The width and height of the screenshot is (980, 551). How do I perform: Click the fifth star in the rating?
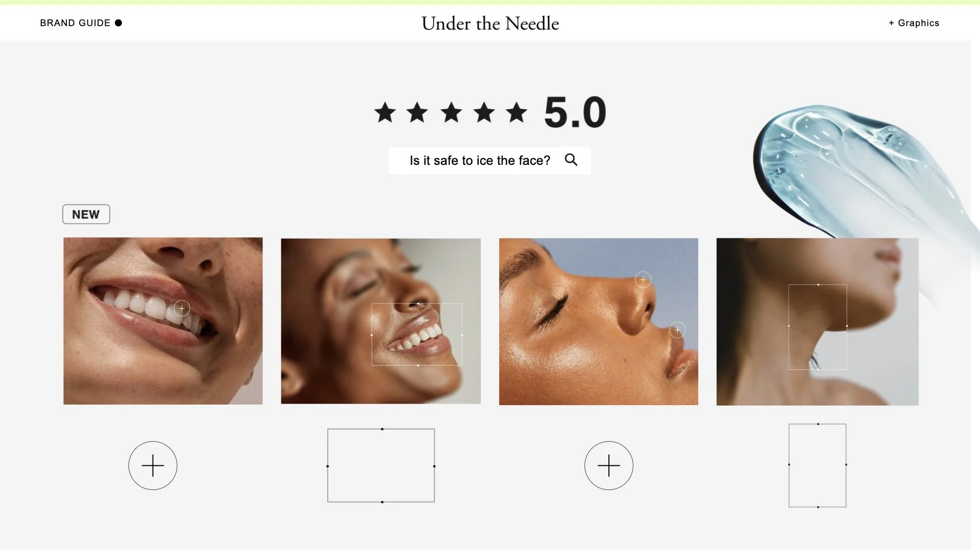pos(517,112)
